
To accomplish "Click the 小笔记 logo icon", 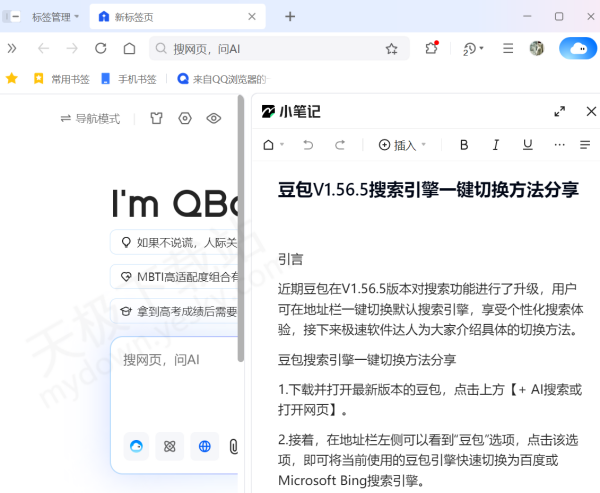I will point(268,111).
